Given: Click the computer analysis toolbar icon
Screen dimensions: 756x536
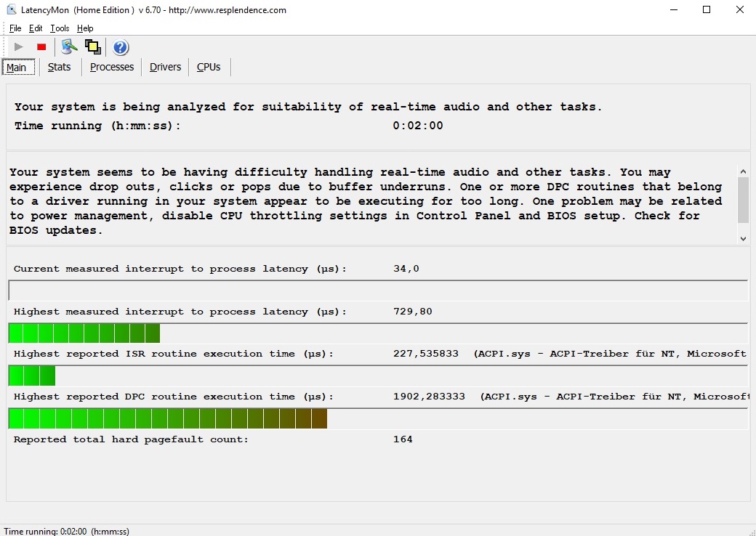Looking at the screenshot, I should pos(69,47).
